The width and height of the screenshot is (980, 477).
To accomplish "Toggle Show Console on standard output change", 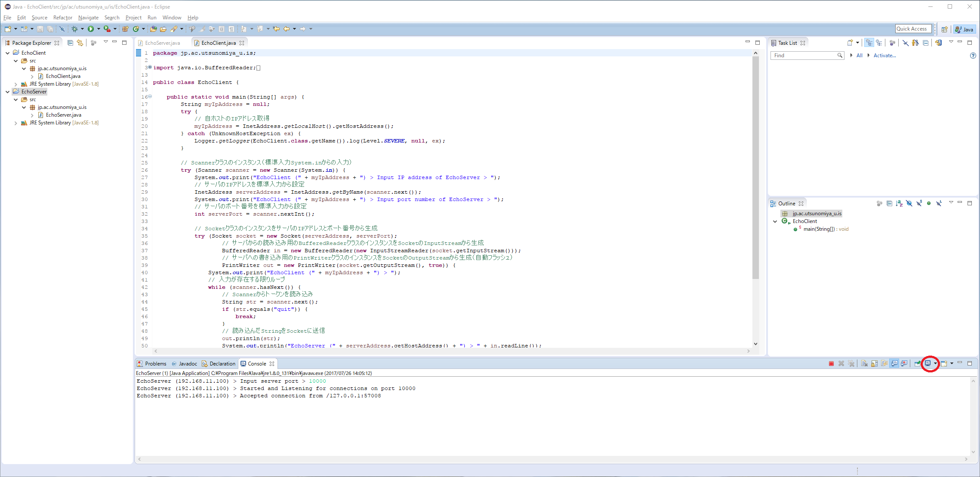I will click(894, 363).
